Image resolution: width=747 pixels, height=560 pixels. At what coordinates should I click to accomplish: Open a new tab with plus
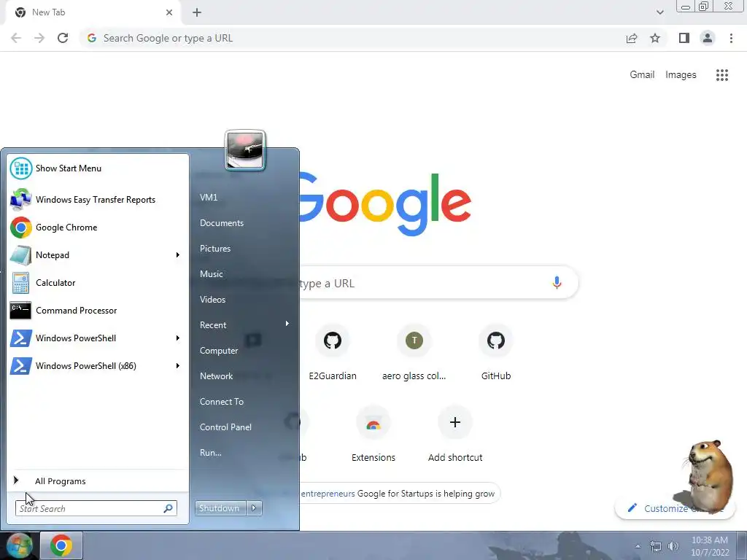click(x=197, y=12)
